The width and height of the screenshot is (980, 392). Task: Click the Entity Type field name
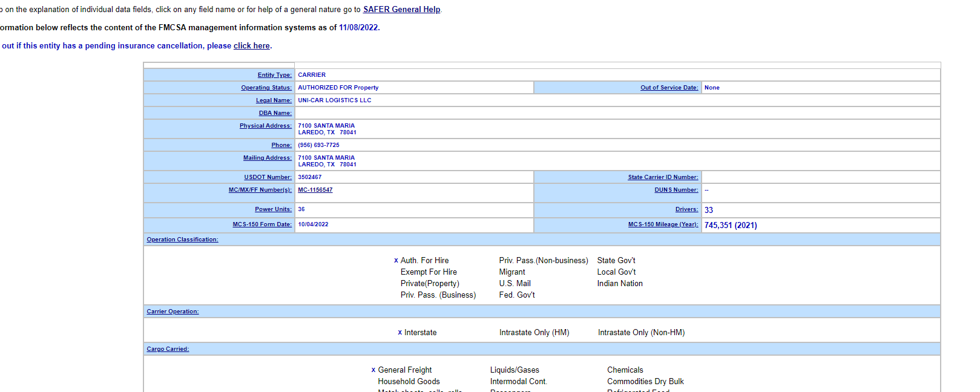pos(275,75)
